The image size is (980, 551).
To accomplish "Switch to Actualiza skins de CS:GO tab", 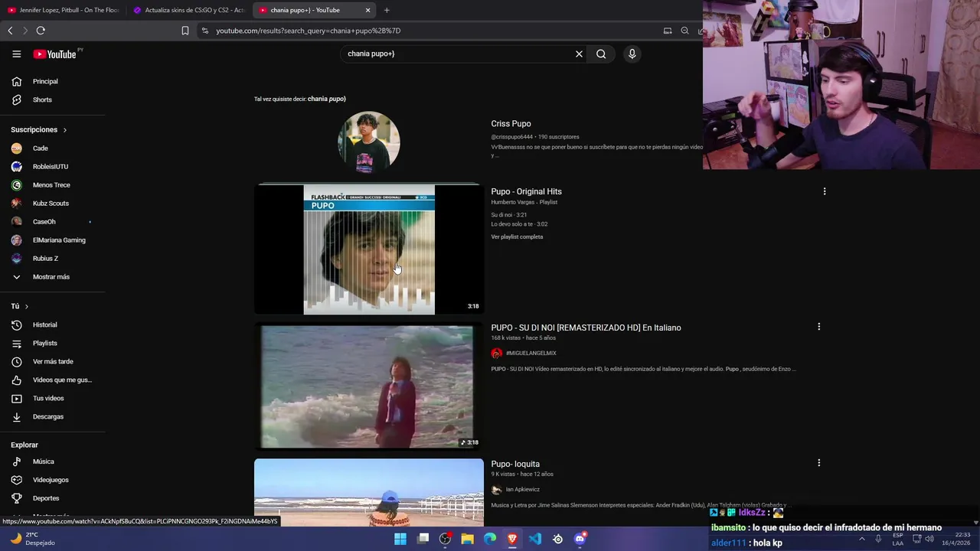I will pos(189,10).
